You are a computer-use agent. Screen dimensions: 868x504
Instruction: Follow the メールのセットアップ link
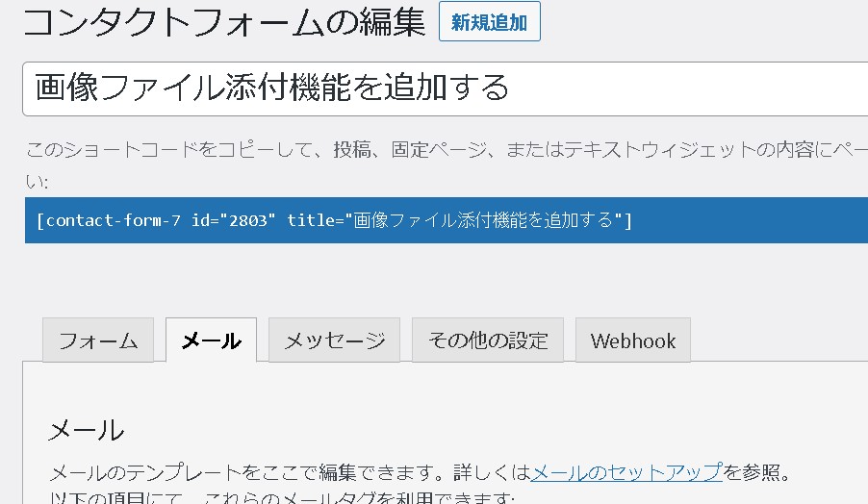click(626, 472)
